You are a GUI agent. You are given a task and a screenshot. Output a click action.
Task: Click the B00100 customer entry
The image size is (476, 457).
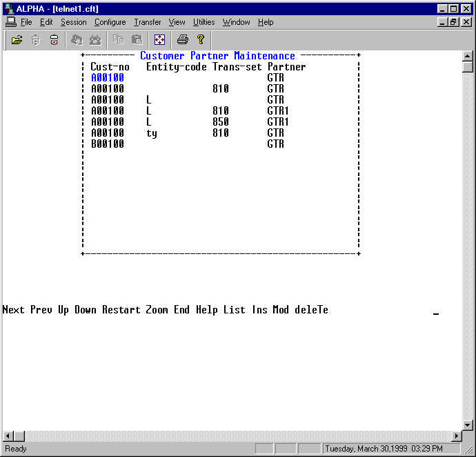click(x=108, y=144)
